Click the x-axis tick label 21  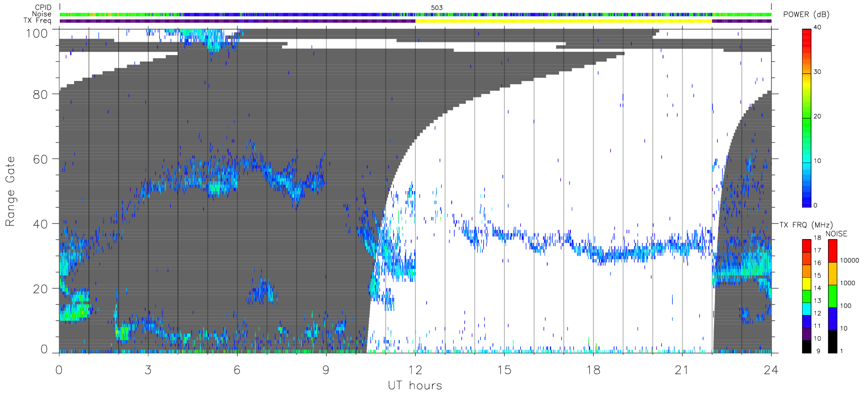tap(682, 370)
